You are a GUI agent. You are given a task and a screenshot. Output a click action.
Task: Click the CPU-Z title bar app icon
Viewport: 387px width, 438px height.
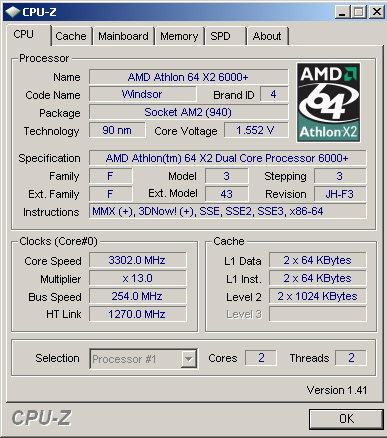(13, 12)
